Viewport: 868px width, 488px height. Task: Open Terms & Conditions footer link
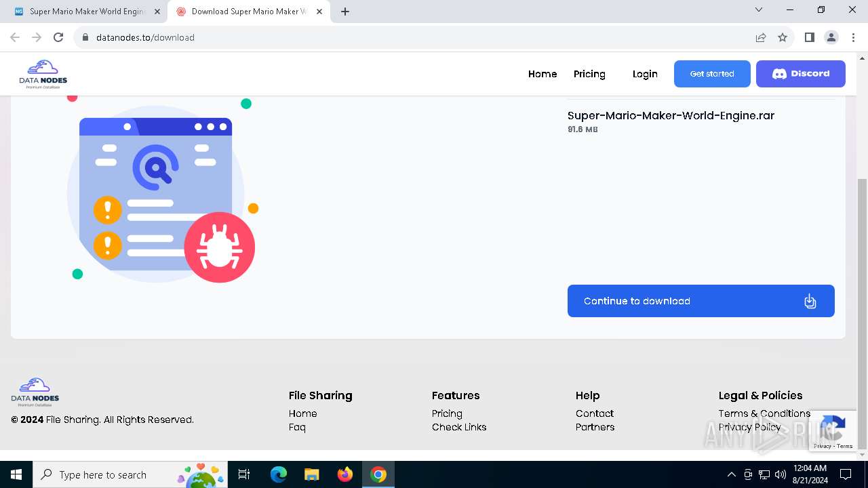(764, 413)
